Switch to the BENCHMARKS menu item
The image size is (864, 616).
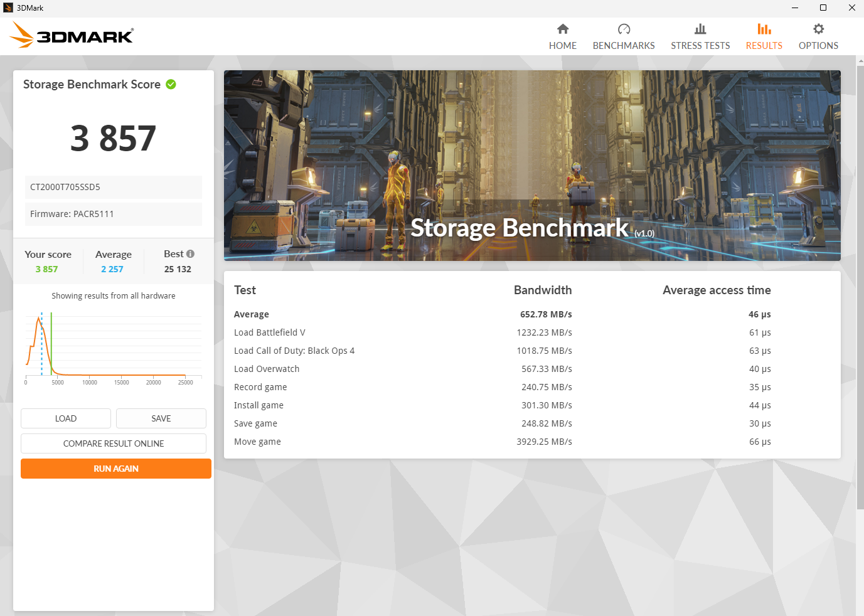(x=624, y=45)
